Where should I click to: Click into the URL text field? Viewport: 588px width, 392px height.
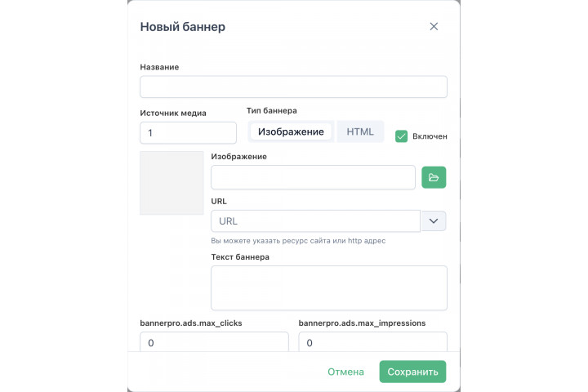pos(315,221)
